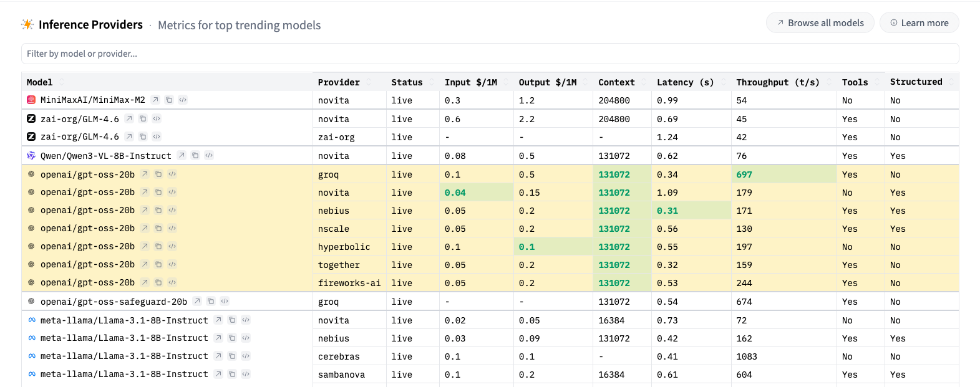Click the Learn more button

pos(919,23)
